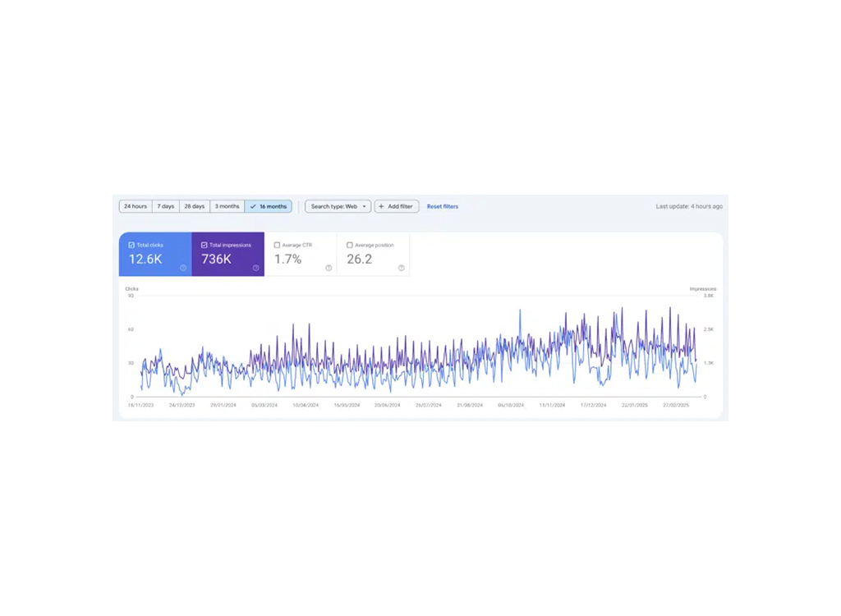Click the help icon on Average CTR card
Viewport: 841px width, 616px height.
(328, 268)
